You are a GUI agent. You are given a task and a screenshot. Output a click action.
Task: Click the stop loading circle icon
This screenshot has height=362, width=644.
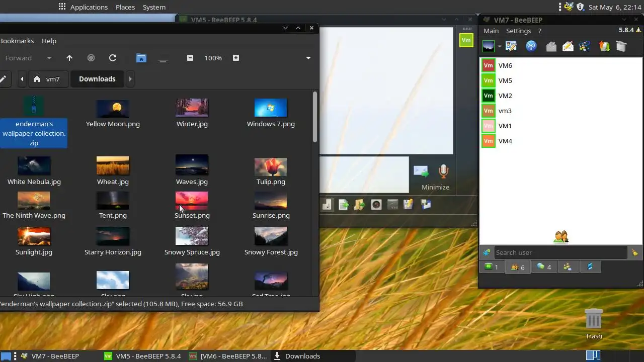pyautogui.click(x=91, y=58)
